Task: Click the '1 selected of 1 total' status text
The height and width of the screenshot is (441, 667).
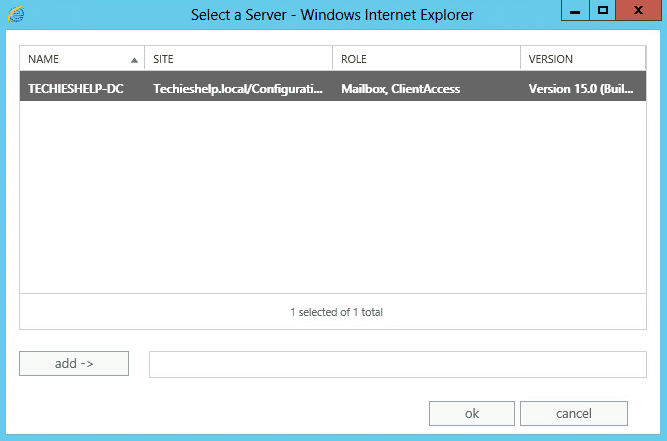Action: (x=336, y=312)
